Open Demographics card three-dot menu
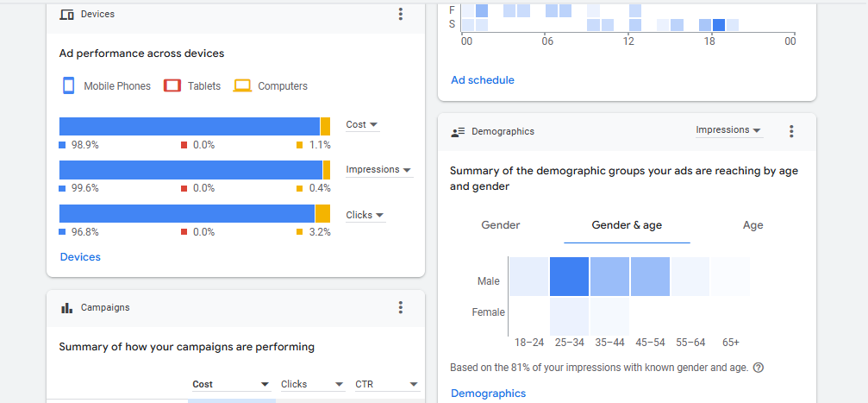 coord(791,131)
